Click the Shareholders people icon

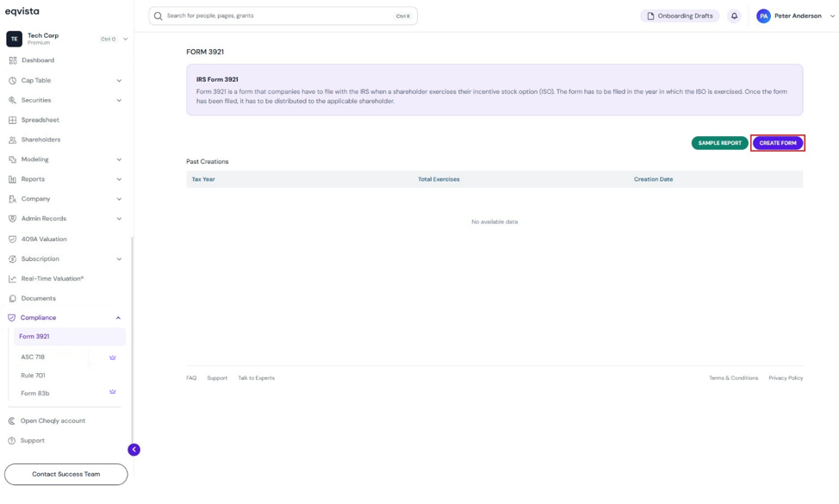(12, 140)
